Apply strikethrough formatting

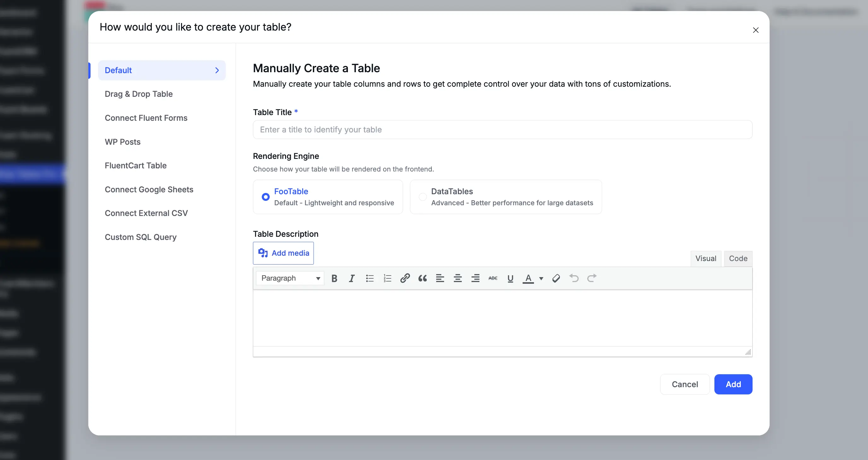coord(493,278)
